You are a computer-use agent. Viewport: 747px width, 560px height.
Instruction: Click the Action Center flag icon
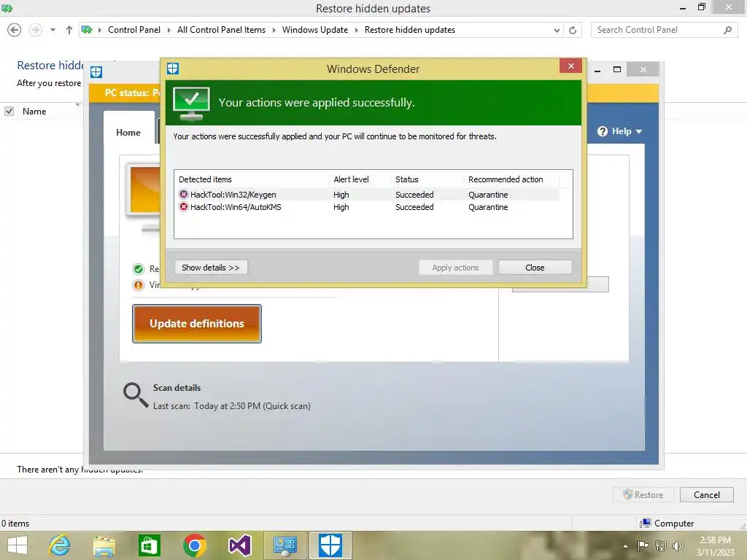point(643,545)
